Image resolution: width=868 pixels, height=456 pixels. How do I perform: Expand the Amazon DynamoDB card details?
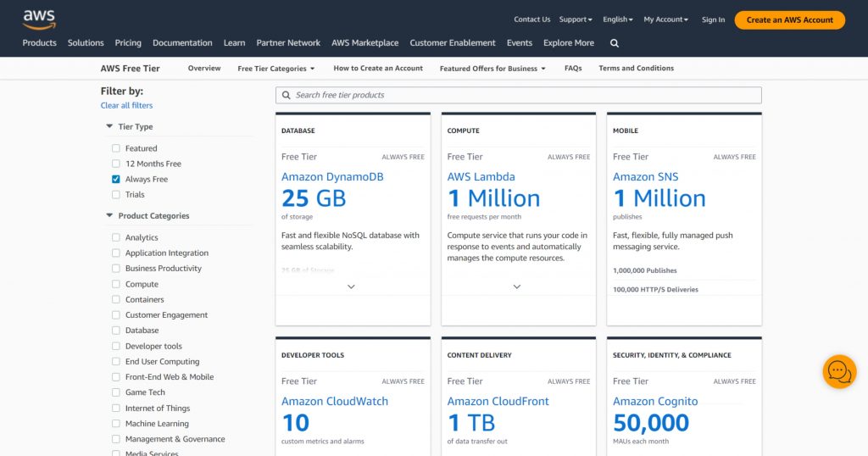pyautogui.click(x=351, y=286)
